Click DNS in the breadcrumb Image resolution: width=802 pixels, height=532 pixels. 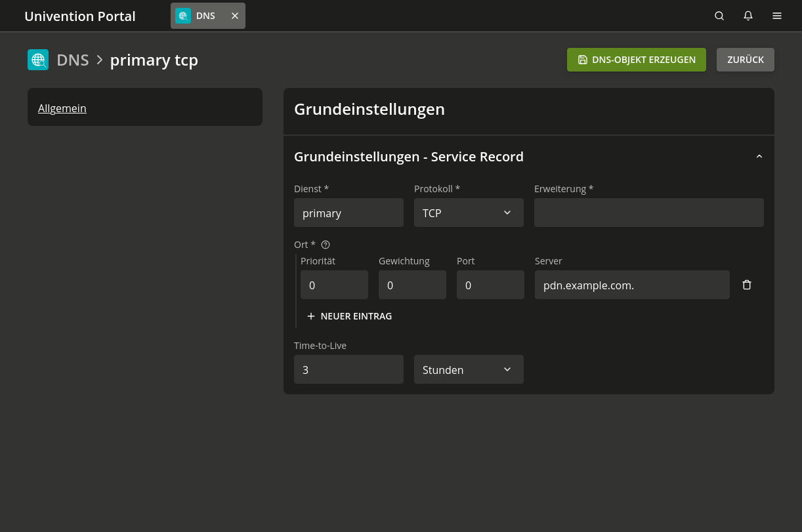coord(72,60)
